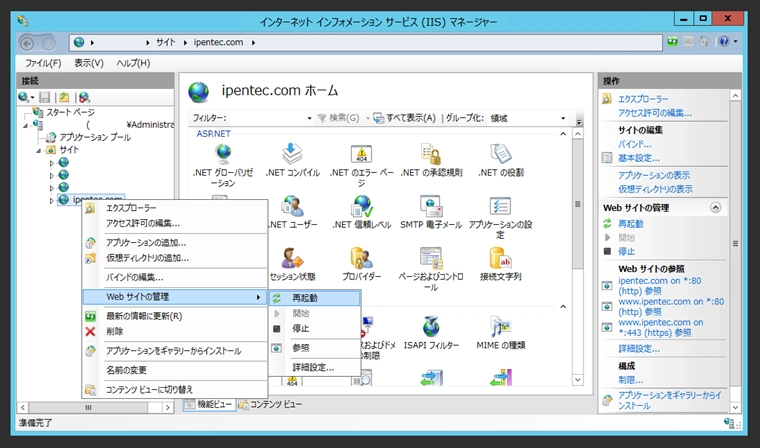
Task: Click すべて表示(A) button
Action: coord(405,118)
